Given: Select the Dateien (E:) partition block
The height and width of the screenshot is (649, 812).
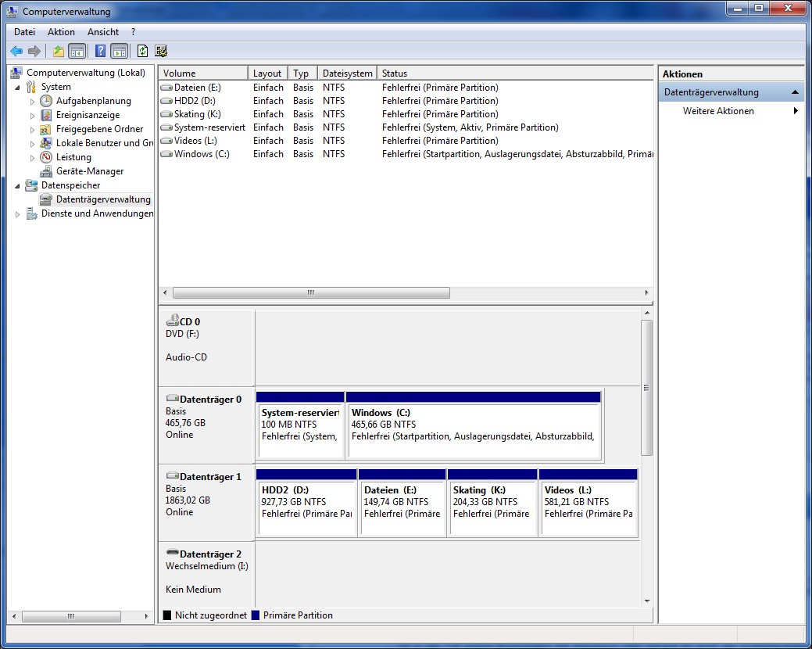Looking at the screenshot, I should 402,503.
